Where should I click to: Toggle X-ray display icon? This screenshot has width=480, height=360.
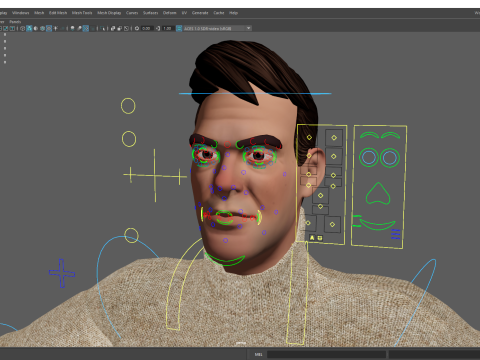(x=113, y=28)
